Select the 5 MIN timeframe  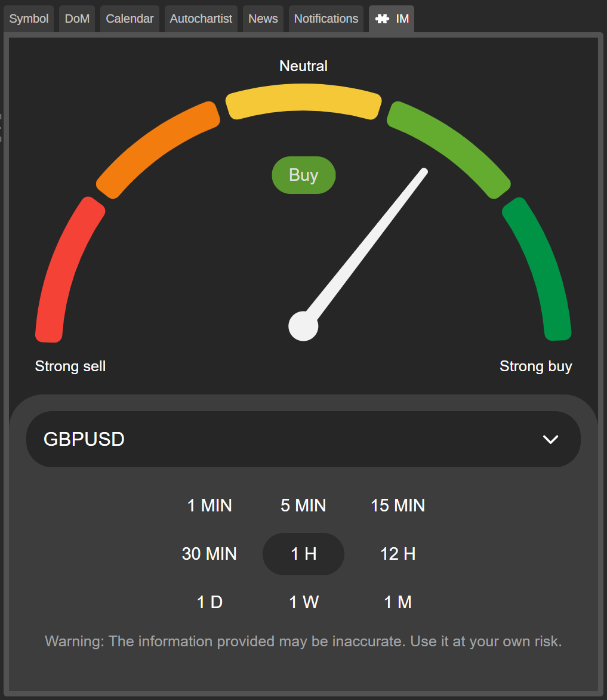point(303,505)
